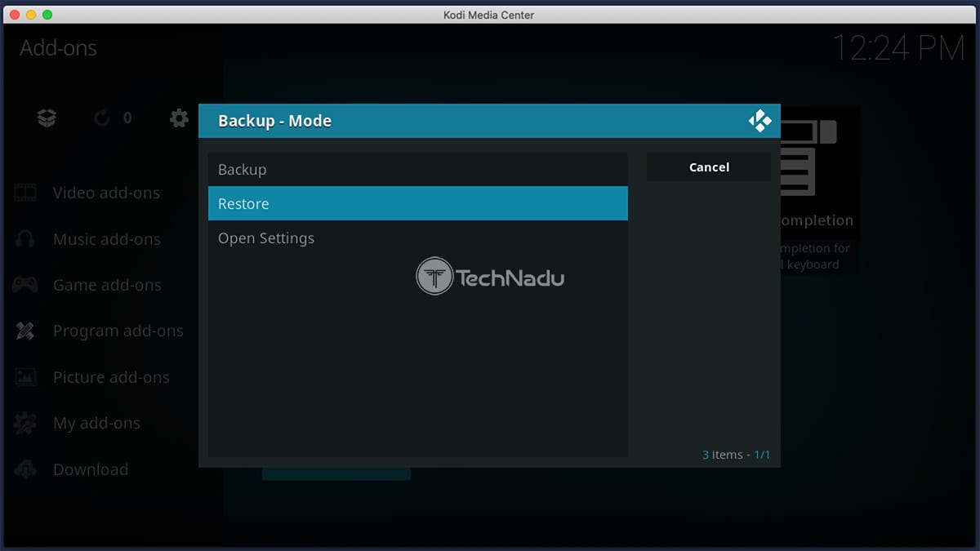
Task: Select My add-ons in sidebar
Action: 96,423
